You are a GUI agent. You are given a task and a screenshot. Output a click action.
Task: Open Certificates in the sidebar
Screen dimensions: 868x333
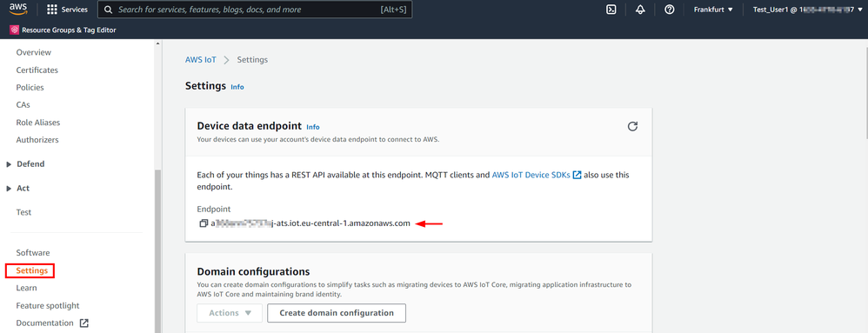point(37,70)
